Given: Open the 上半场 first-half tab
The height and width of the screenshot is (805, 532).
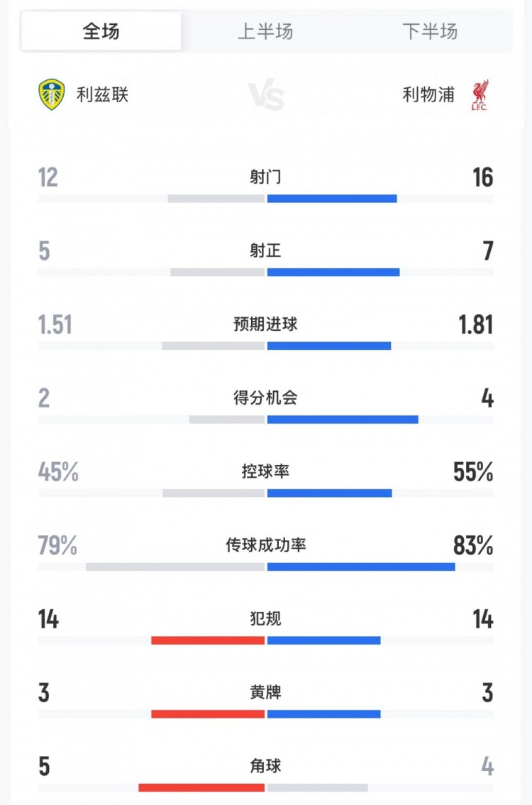Looking at the screenshot, I should [265, 31].
